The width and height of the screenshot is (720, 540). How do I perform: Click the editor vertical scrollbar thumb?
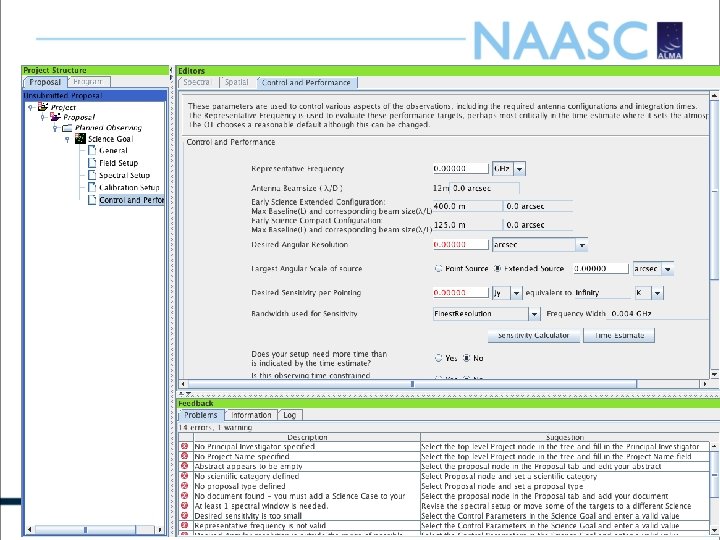point(714,190)
